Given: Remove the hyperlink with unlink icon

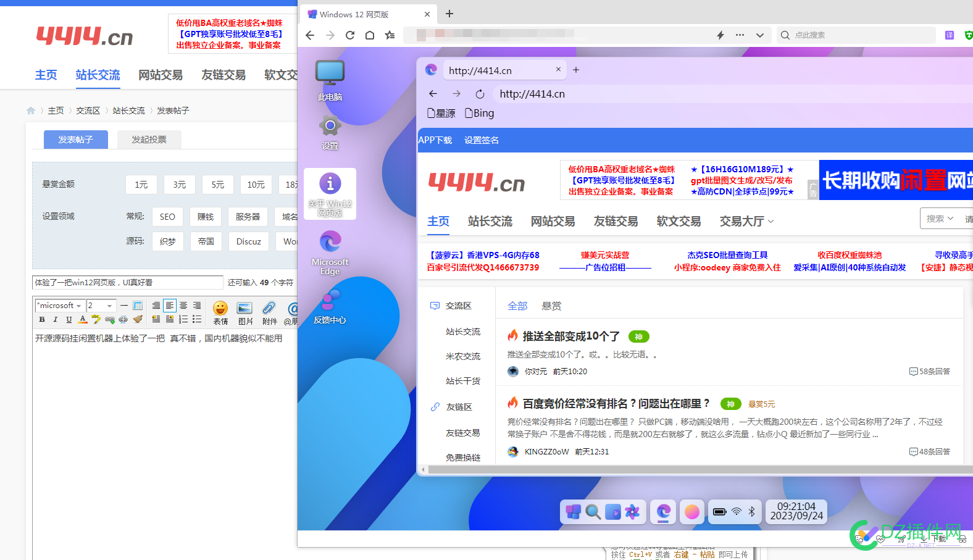Looking at the screenshot, I should (123, 319).
